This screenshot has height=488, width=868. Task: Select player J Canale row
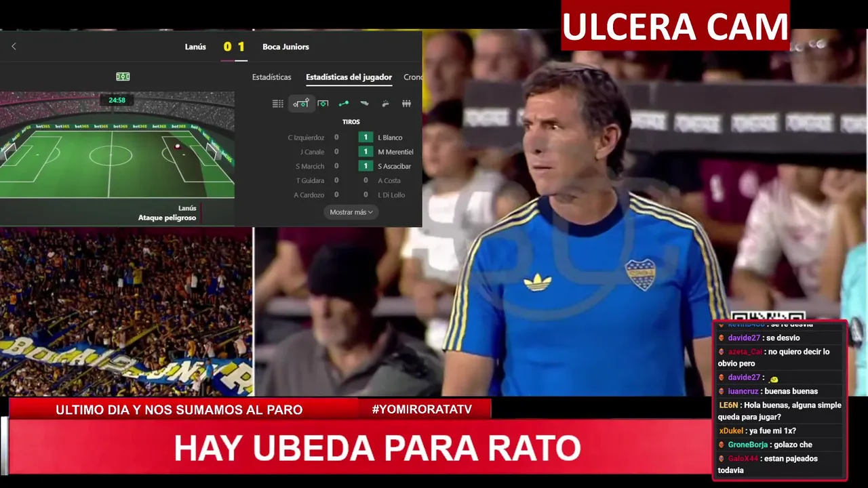pyautogui.click(x=319, y=152)
